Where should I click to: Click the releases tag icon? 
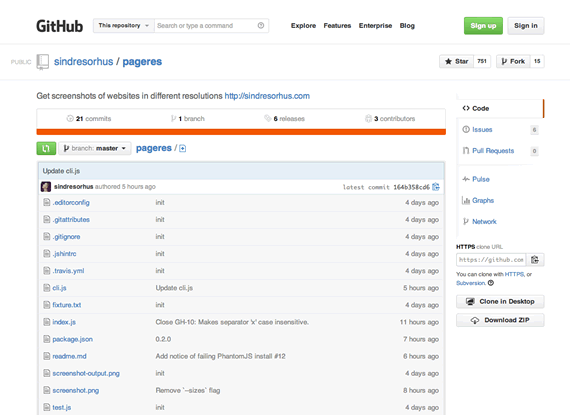pos(268,118)
